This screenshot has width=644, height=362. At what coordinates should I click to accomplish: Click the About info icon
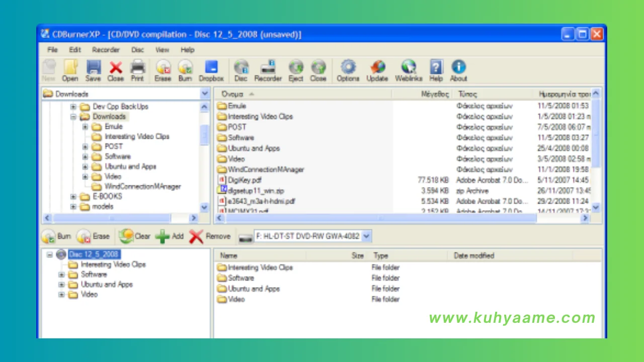(458, 70)
